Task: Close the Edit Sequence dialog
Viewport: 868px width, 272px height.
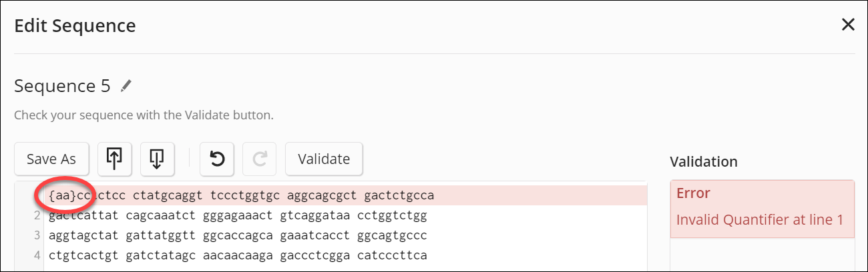Action: click(848, 25)
